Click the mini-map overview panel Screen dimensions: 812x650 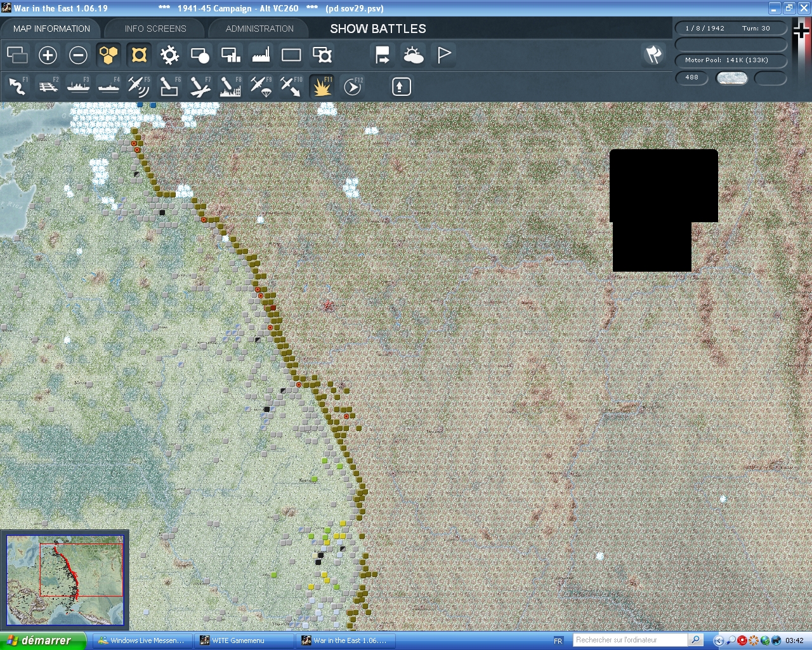pyautogui.click(x=65, y=579)
